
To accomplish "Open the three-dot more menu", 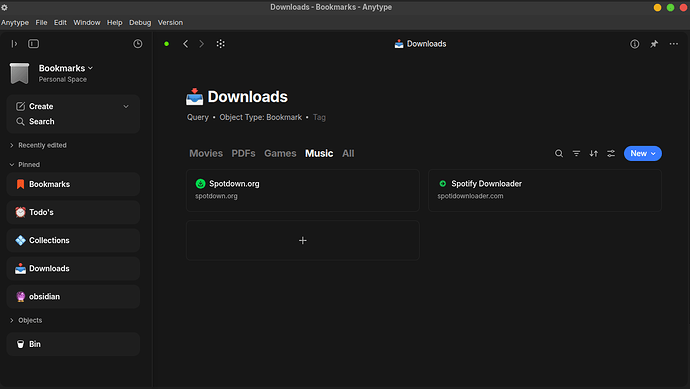I will pyautogui.click(x=674, y=44).
